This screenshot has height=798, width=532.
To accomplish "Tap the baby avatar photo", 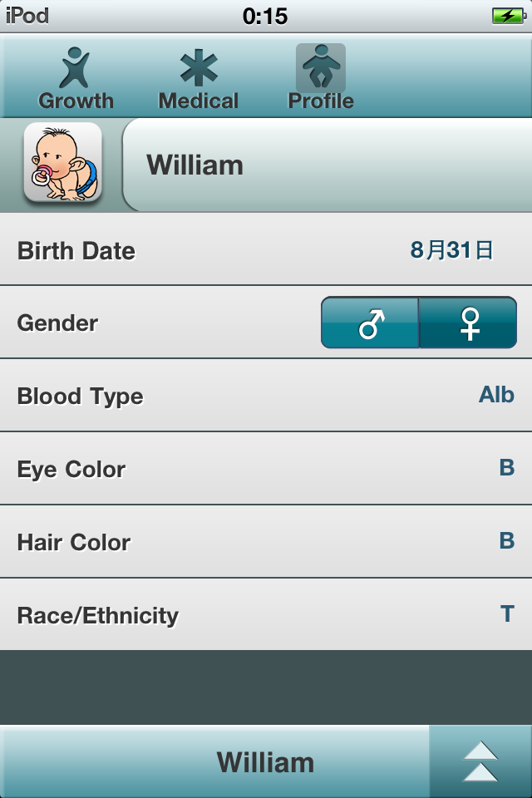I will click(x=62, y=162).
